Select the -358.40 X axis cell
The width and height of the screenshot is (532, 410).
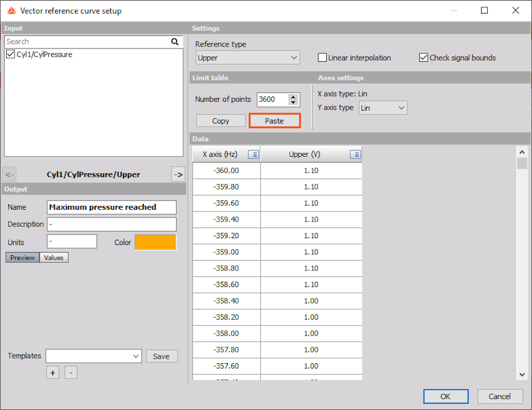(x=227, y=301)
